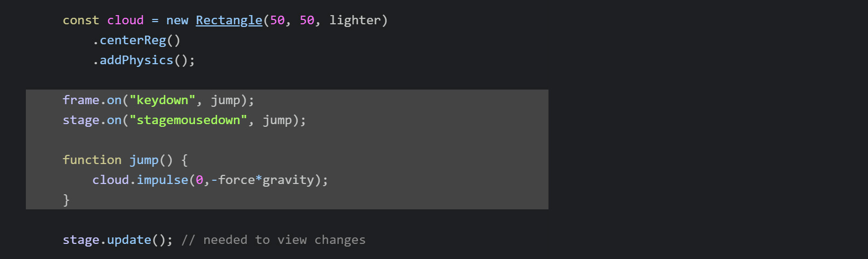Click the jump function name definition
The image size is (868, 259).
pos(144,160)
